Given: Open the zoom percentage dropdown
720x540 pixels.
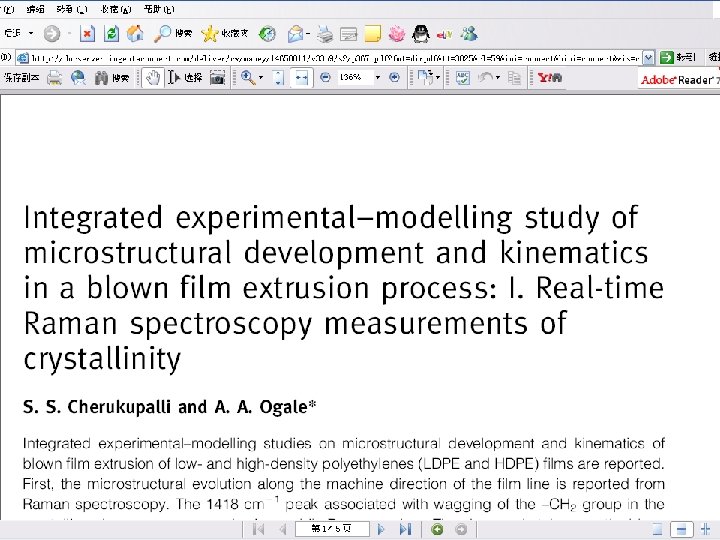Looking at the screenshot, I should [x=378, y=77].
